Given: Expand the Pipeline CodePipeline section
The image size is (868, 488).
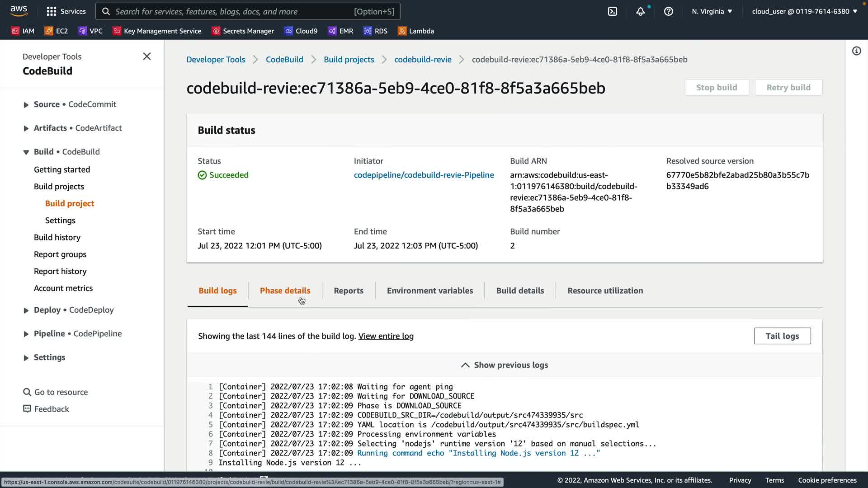Looking at the screenshot, I should [x=26, y=334].
